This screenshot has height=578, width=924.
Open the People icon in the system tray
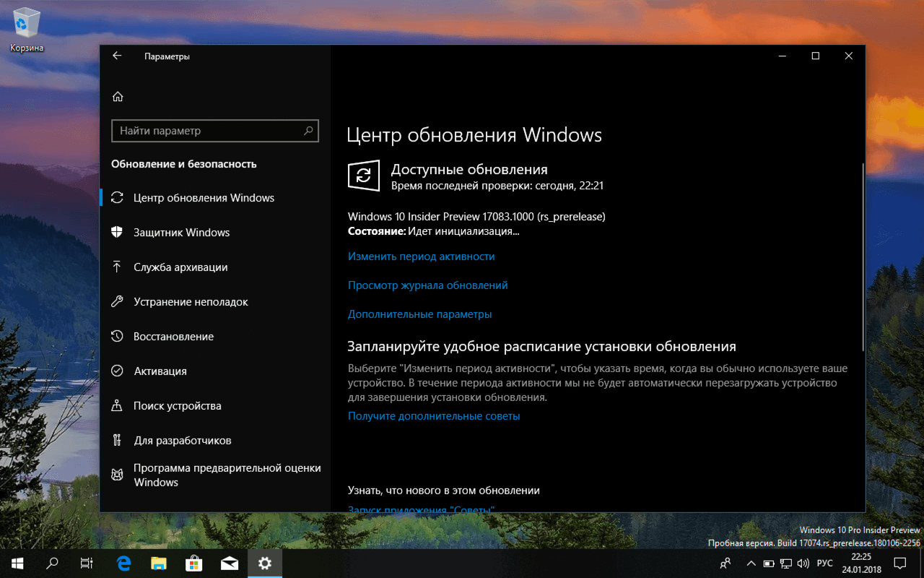[x=726, y=564]
